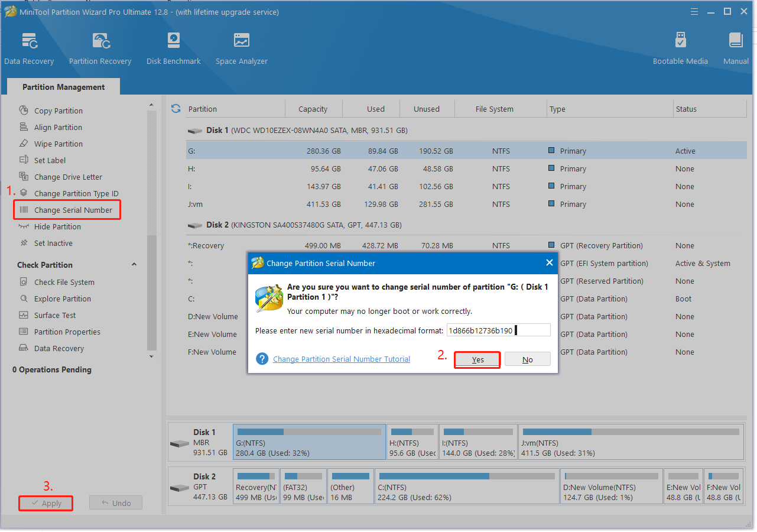Click the sidebar Data Recovery icon

[x=24, y=348]
